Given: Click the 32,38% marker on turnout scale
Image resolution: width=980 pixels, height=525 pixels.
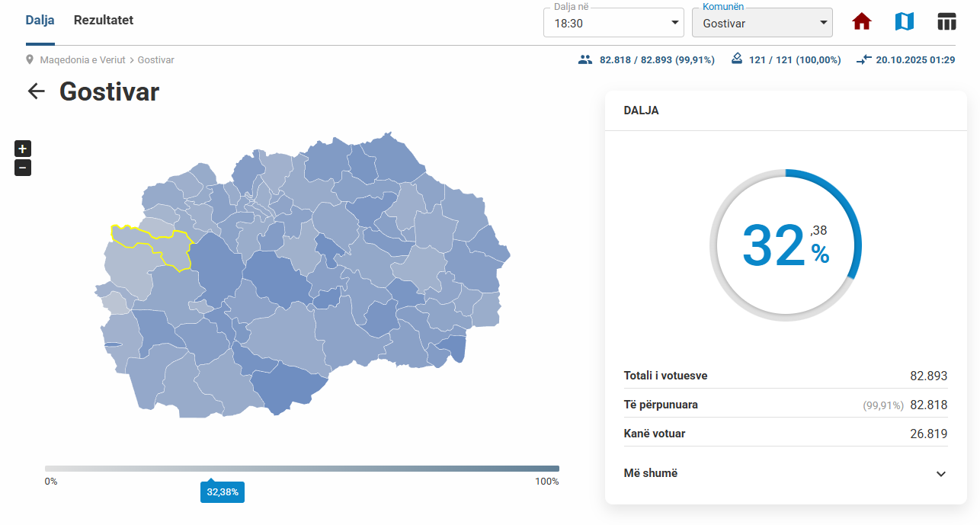Looking at the screenshot, I should pyautogui.click(x=222, y=492).
